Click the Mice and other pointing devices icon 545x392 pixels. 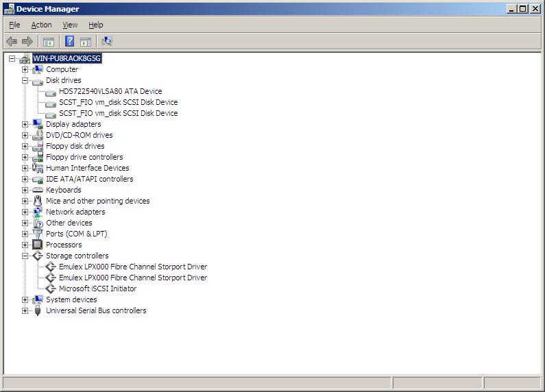[38, 201]
